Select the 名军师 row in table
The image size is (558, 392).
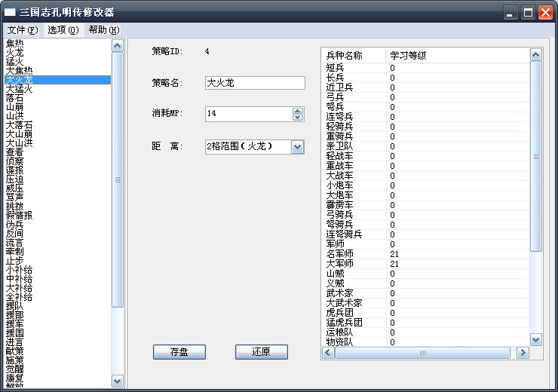(x=339, y=254)
